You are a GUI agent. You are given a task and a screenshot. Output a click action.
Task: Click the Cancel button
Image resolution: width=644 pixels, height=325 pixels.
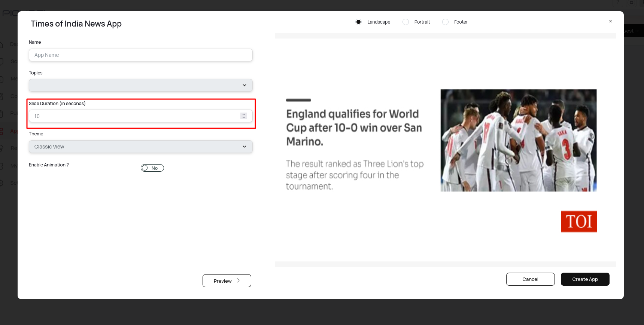pyautogui.click(x=530, y=279)
